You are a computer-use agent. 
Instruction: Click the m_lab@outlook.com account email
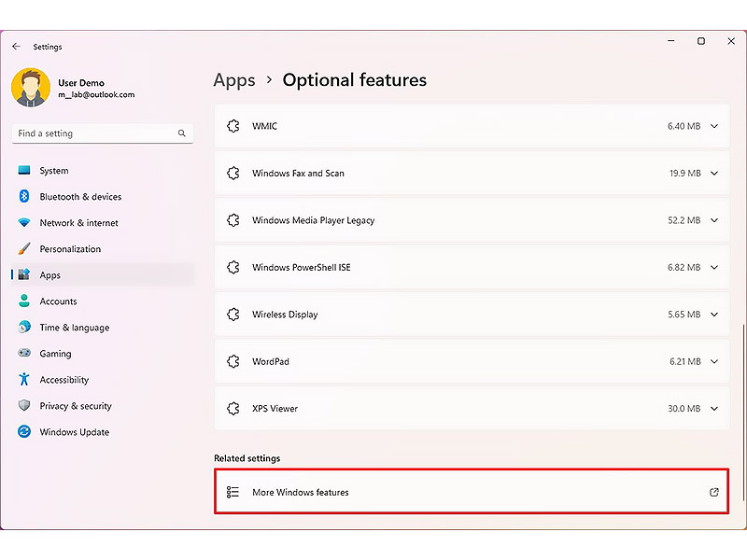click(96, 95)
